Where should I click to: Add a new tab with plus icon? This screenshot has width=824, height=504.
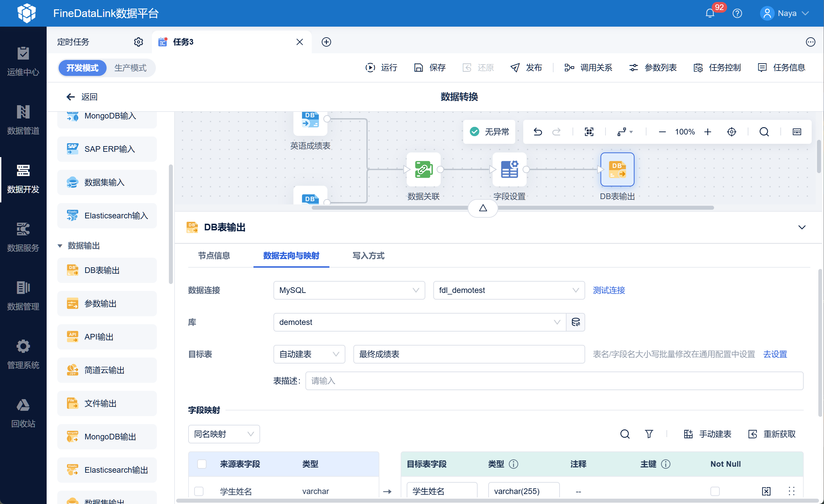coord(326,42)
